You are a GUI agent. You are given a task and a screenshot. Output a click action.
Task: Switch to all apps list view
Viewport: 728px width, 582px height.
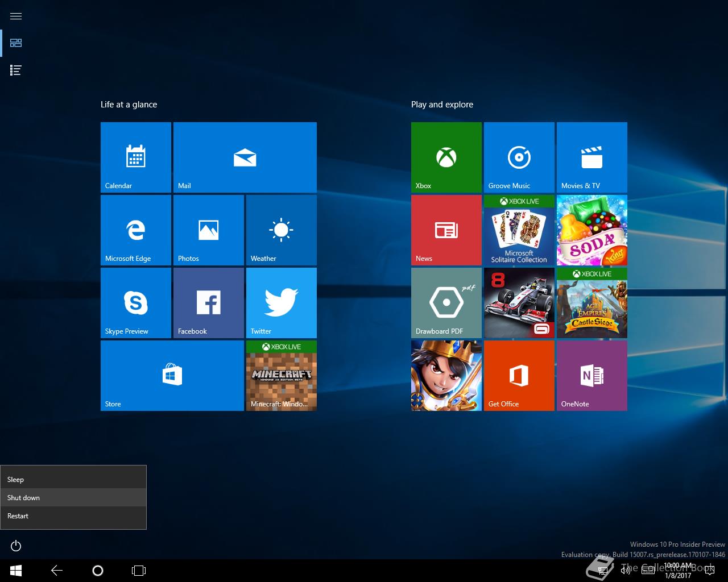point(16,70)
